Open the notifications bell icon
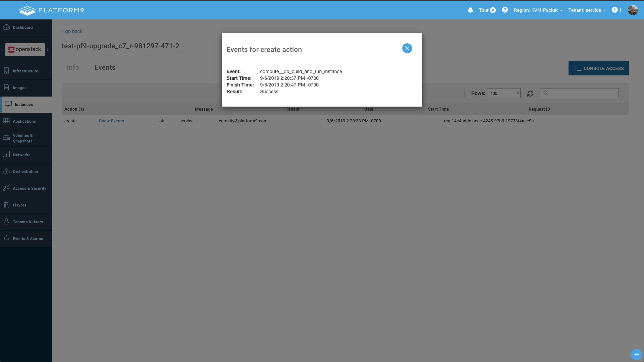This screenshot has width=644, height=362. click(x=470, y=10)
